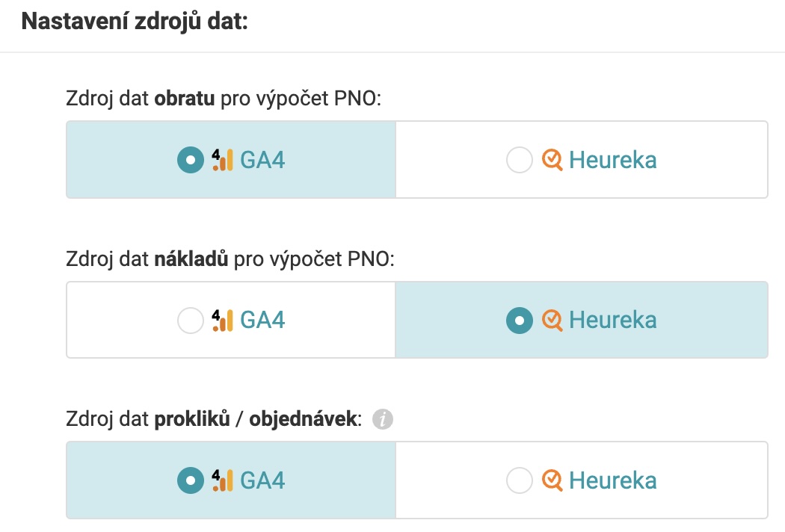Screen dimensions: 785x532
Task: Select GA4 radio button for obratu source
Action: click(190, 160)
